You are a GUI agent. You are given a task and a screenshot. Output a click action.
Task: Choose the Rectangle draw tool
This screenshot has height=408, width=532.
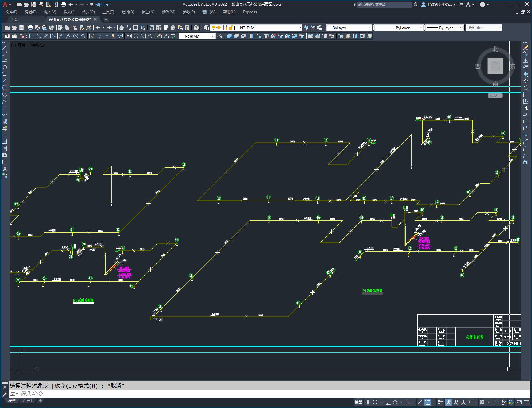point(5,74)
